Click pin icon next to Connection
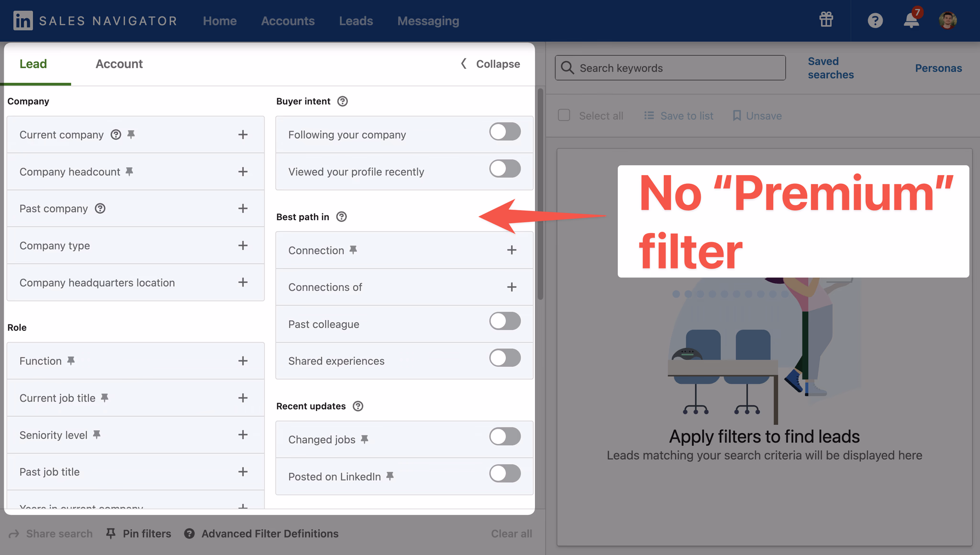 click(x=353, y=250)
